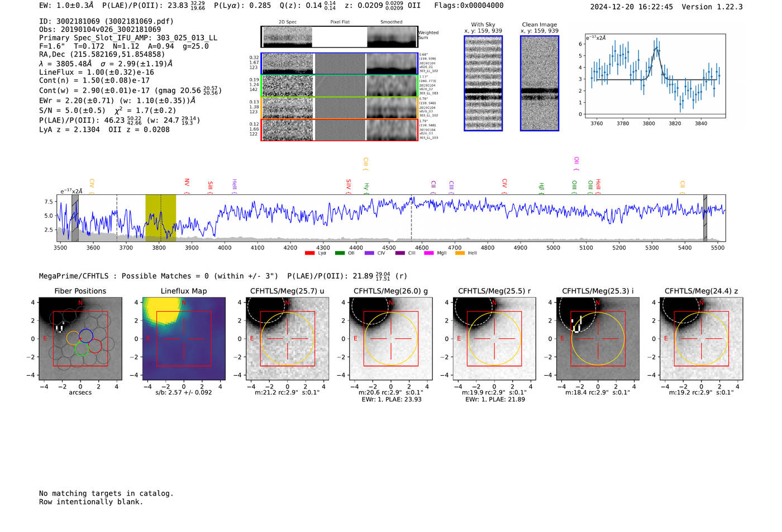Select the blue-bordered fiber 2D spectrum row
Screen dimensions: 782x532
(x=340, y=64)
